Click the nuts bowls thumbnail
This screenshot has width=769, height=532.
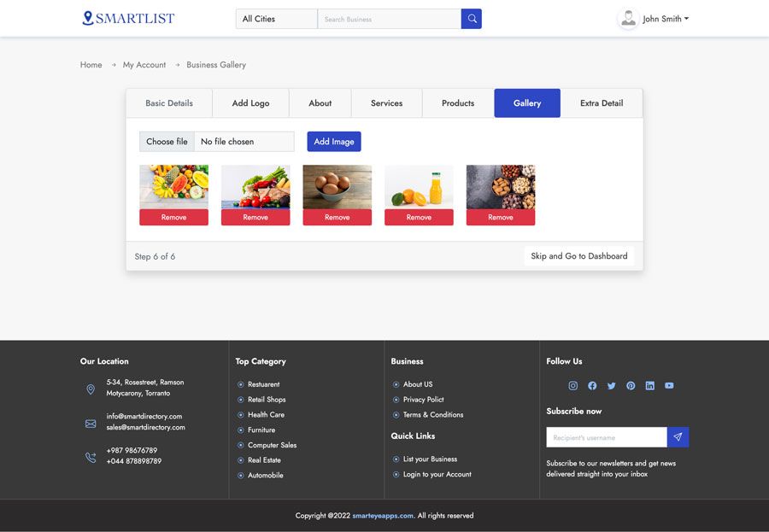point(501,187)
